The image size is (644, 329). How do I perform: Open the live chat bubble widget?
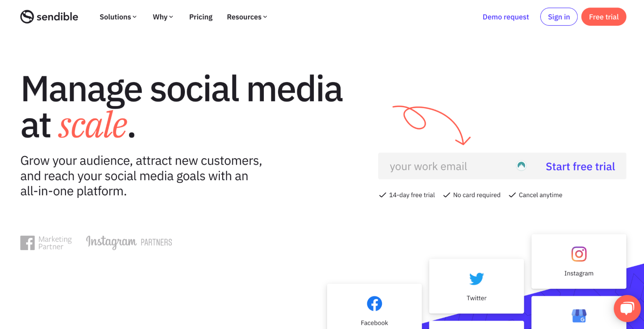coord(627,308)
